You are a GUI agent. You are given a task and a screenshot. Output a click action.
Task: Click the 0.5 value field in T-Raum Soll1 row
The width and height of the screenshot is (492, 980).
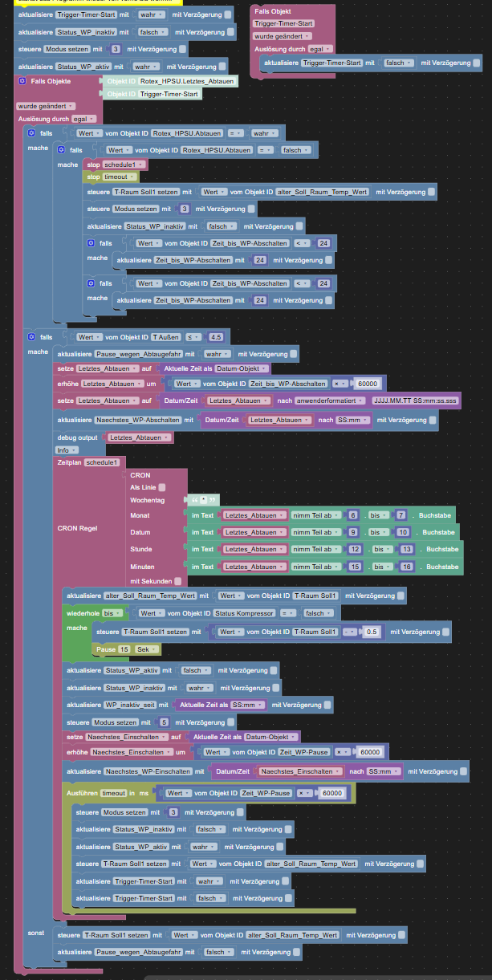(372, 632)
